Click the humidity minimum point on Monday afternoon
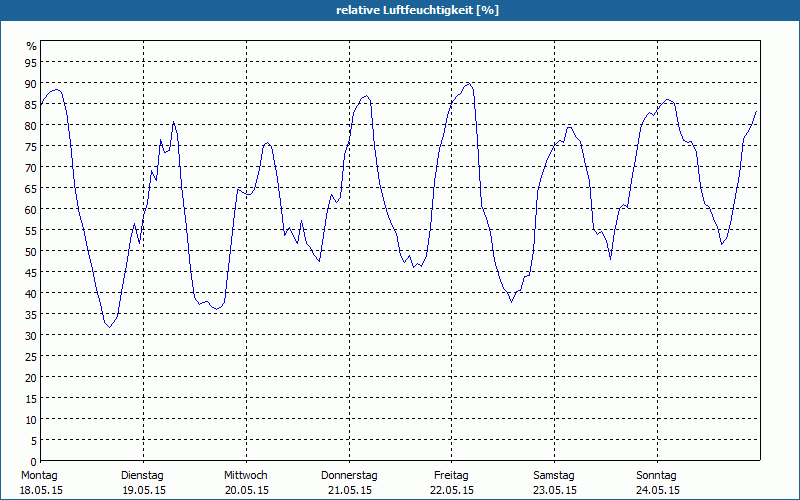This screenshot has width=800, height=500. pyautogui.click(x=109, y=327)
